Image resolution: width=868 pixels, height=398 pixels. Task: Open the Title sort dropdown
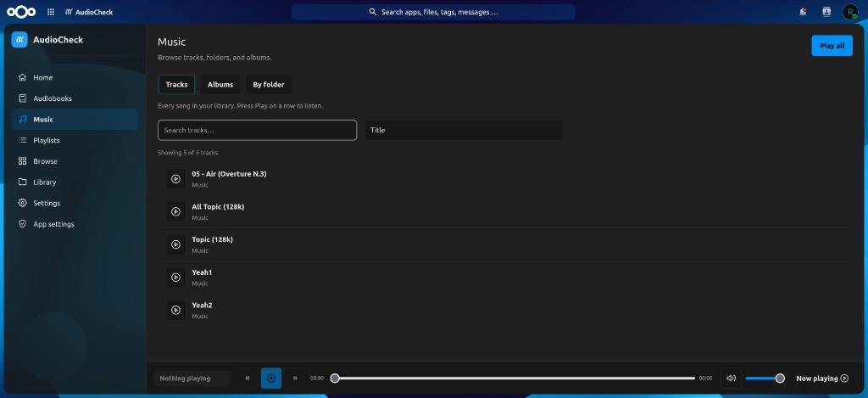[464, 131]
